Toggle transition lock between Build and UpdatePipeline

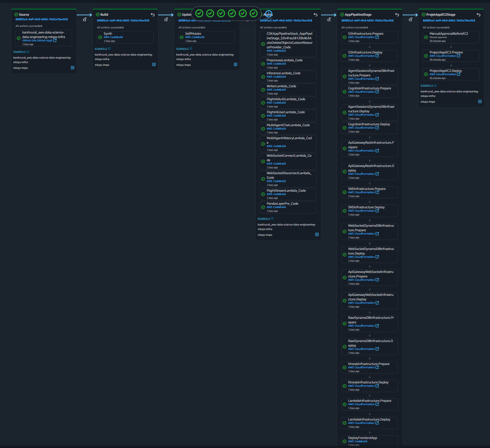tap(166, 19)
